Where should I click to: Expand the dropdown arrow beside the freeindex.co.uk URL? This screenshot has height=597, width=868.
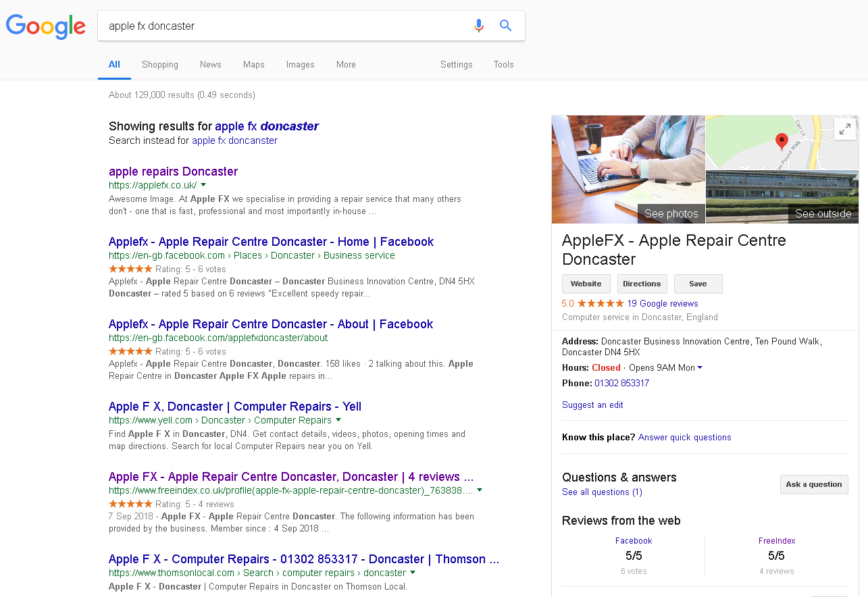pos(480,490)
